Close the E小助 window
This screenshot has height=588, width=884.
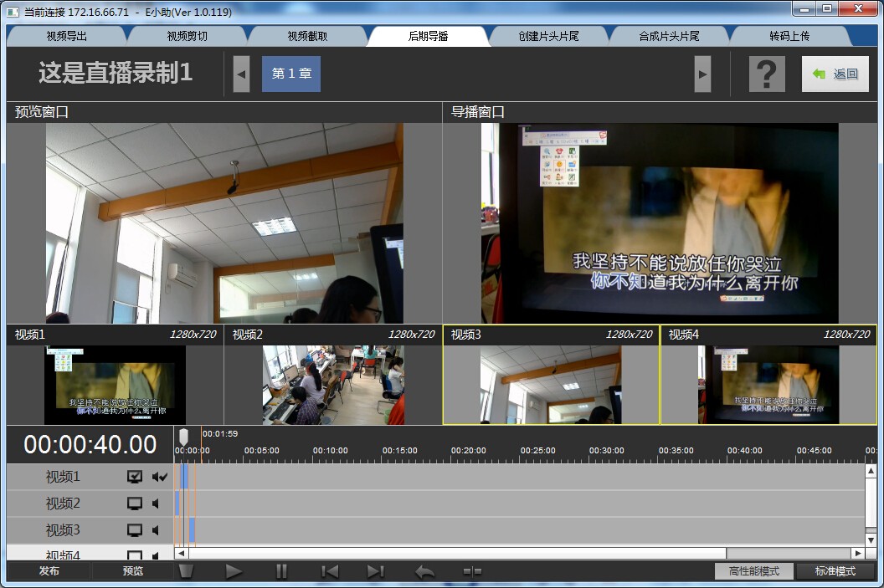858,9
